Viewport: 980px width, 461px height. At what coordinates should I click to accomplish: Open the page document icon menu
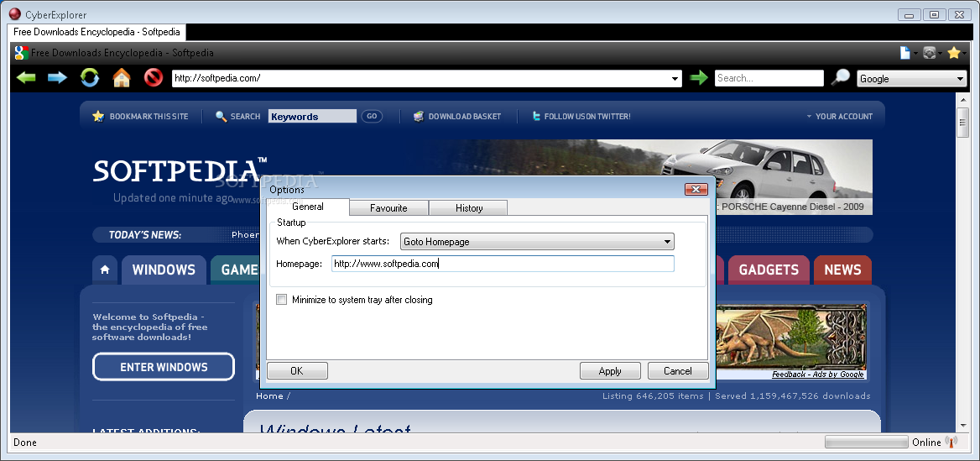pos(905,53)
